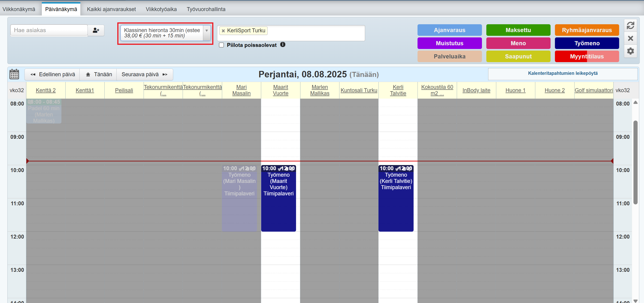644x303 pixels.
Task: Click the refresh calendar icon
Action: coord(630,25)
